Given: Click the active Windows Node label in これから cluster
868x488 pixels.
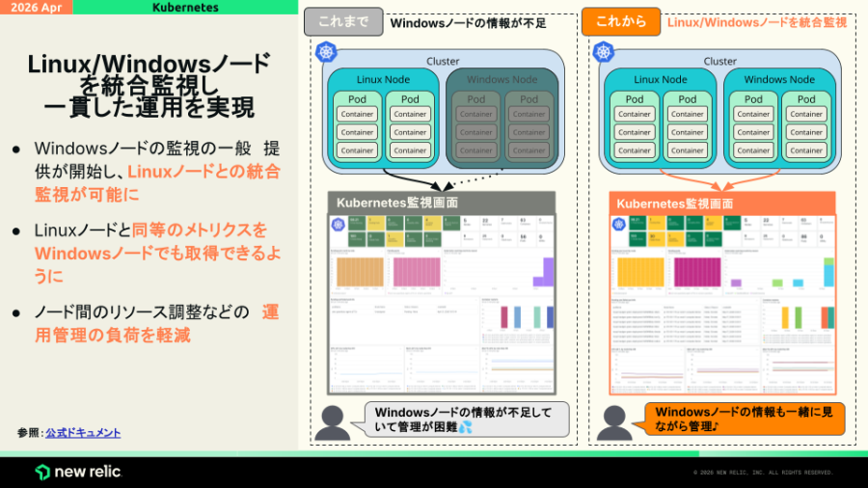Looking at the screenshot, I should tap(779, 80).
